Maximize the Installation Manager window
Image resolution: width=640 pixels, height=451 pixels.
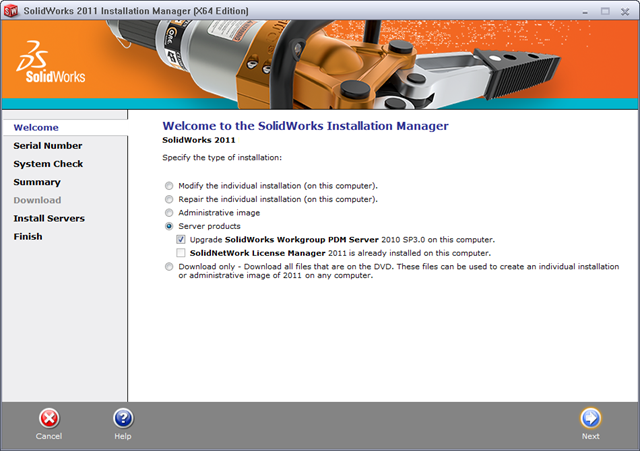click(x=605, y=11)
